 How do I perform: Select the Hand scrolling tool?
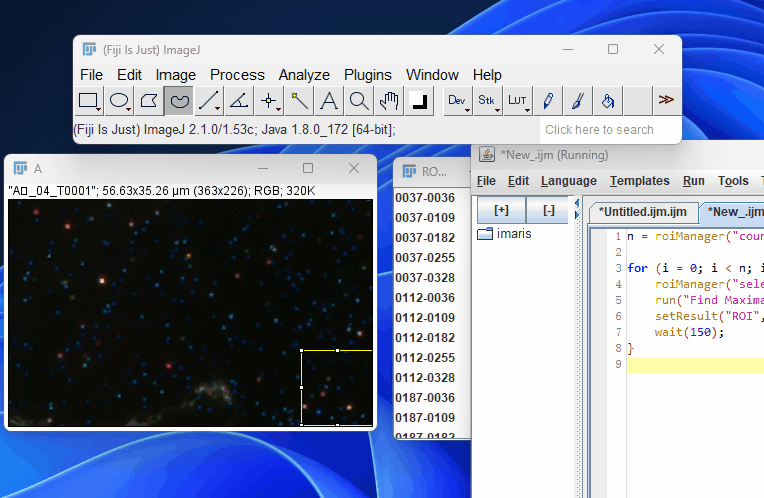coord(389,101)
